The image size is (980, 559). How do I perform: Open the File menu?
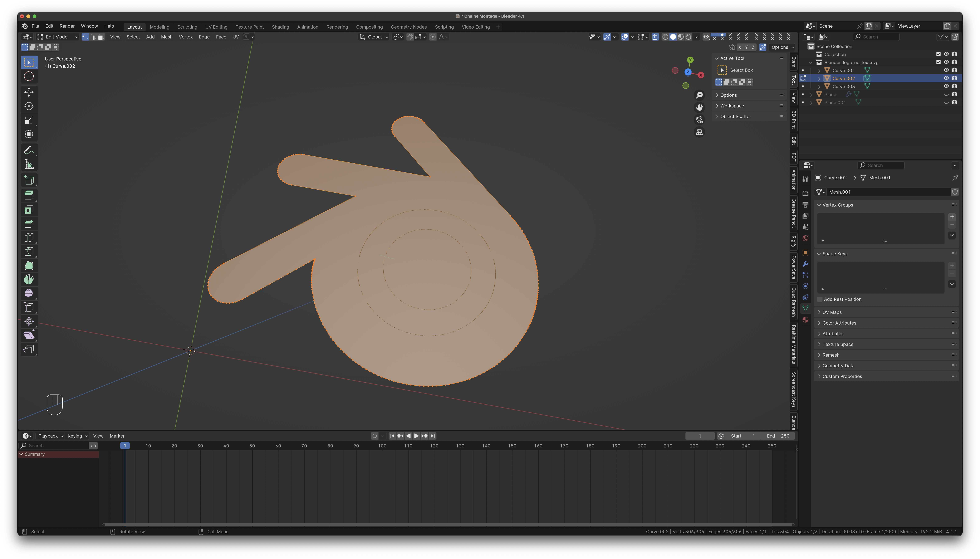pos(35,26)
